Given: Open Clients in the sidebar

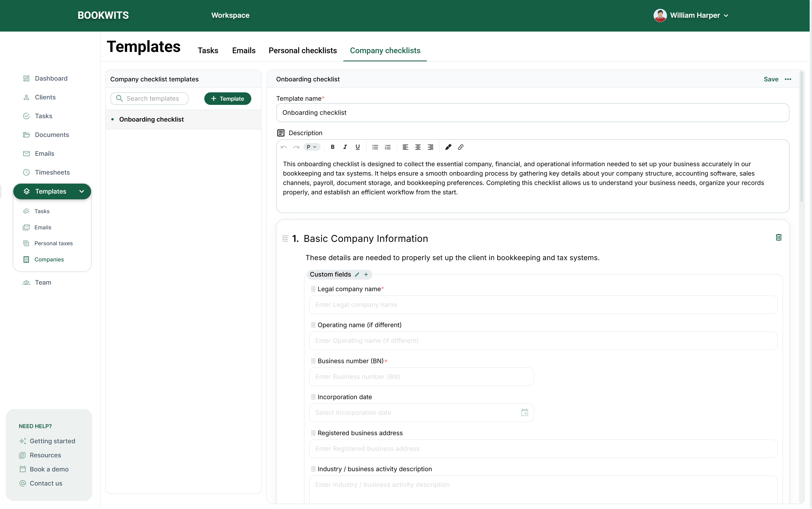Looking at the screenshot, I should [x=39, y=97].
